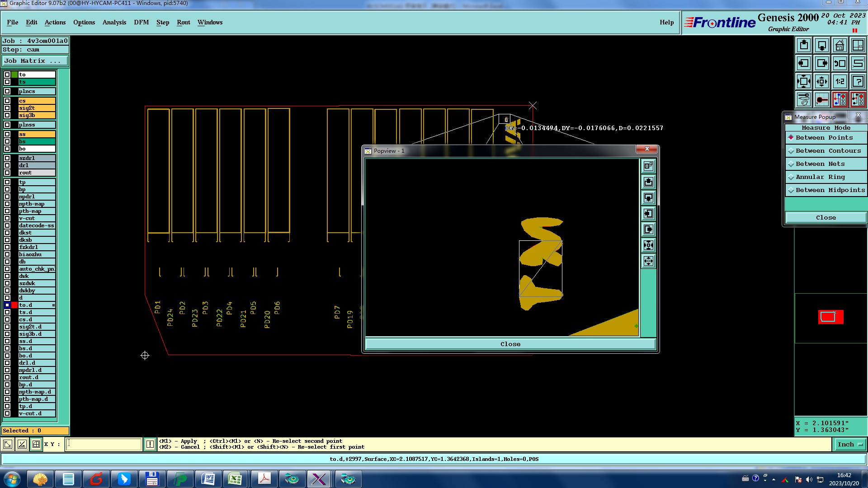Click the pan right arrow icon
868x488 pixels.
[x=822, y=63]
